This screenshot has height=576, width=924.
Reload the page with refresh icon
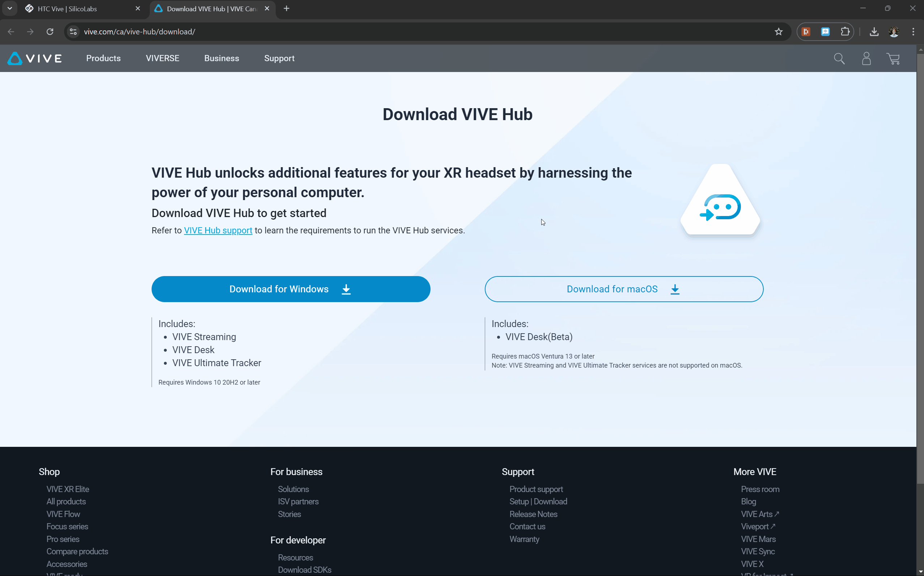coord(50,31)
